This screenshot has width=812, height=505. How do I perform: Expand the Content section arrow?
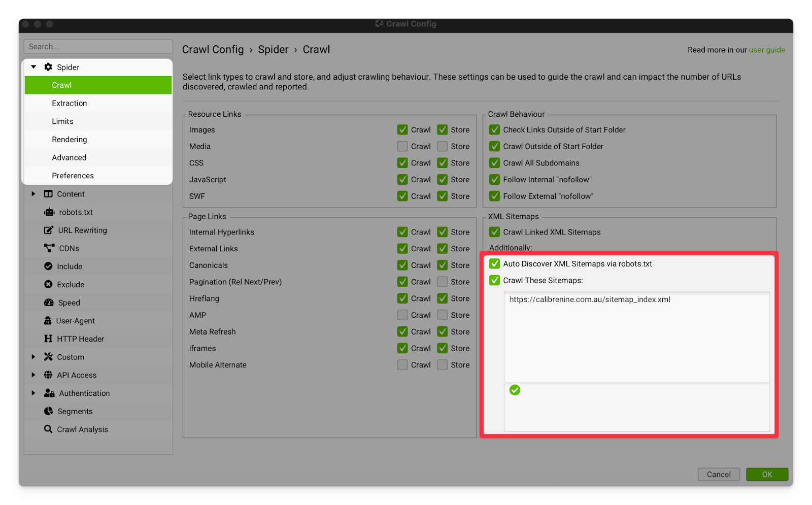33,194
